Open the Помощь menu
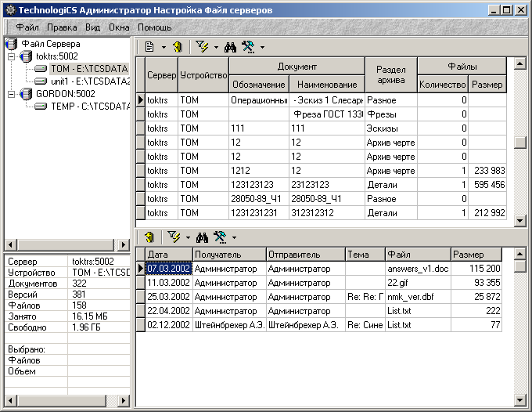532x412 pixels. coord(154,27)
